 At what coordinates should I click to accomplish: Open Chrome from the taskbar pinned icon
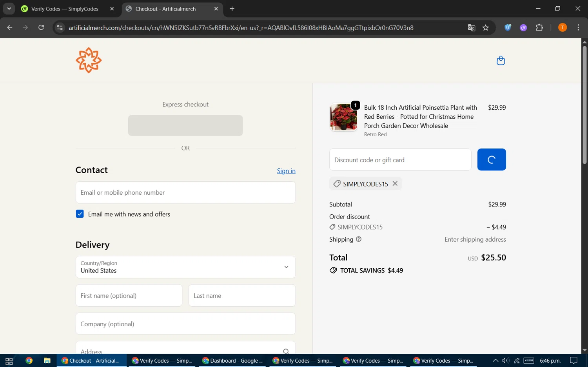(x=29, y=361)
